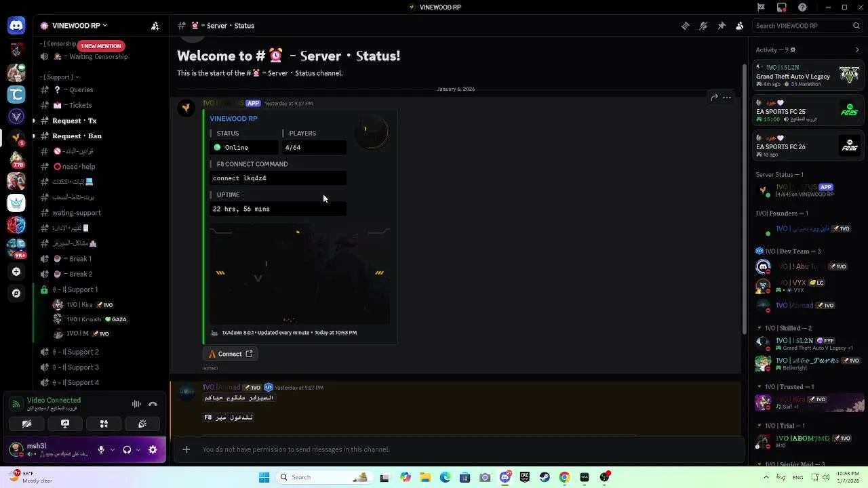The height and width of the screenshot is (488, 868).
Task: Deafen with the headphones button
Action: tap(127, 449)
